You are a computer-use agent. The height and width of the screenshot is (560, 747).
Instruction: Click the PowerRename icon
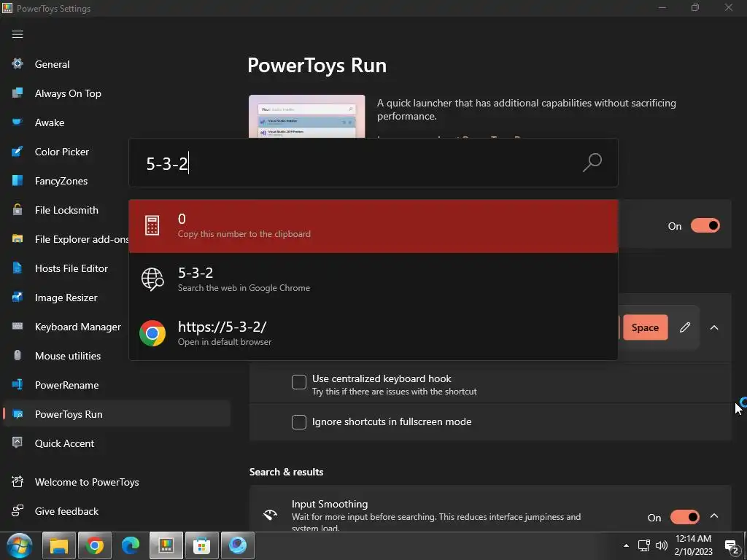(18, 385)
